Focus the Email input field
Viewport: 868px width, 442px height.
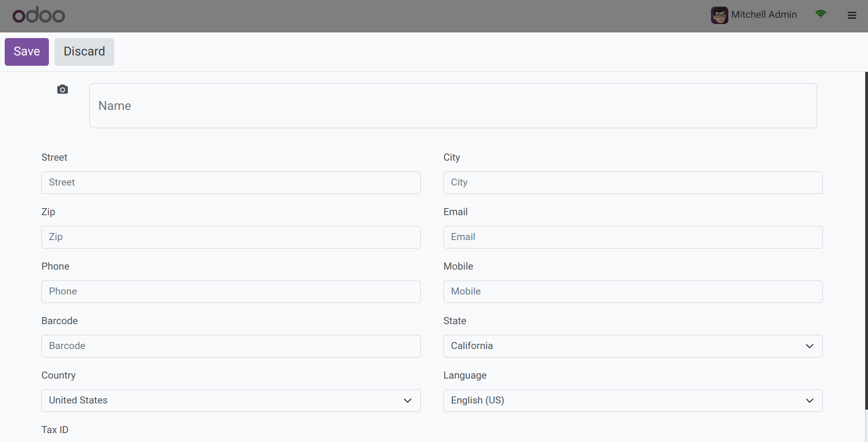click(632, 237)
